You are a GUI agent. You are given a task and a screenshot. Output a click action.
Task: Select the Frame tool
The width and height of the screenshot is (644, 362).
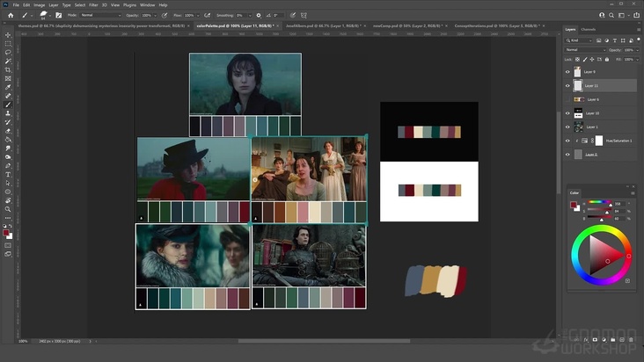click(8, 78)
